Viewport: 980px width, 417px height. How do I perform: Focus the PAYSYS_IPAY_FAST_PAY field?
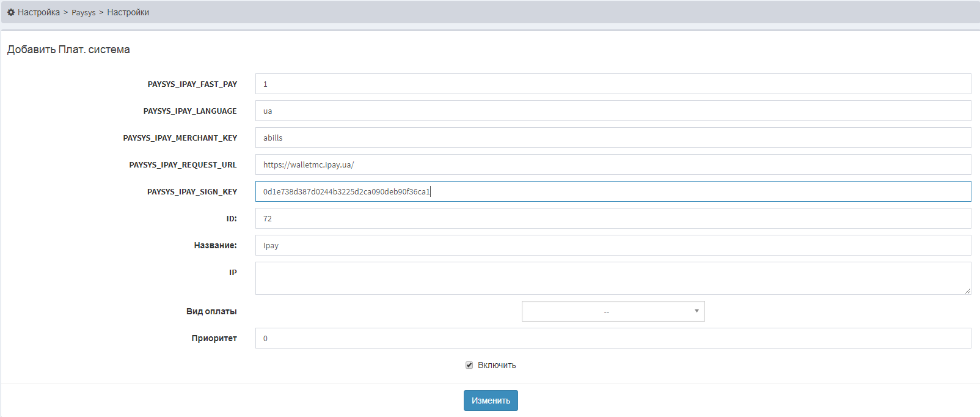click(x=613, y=84)
